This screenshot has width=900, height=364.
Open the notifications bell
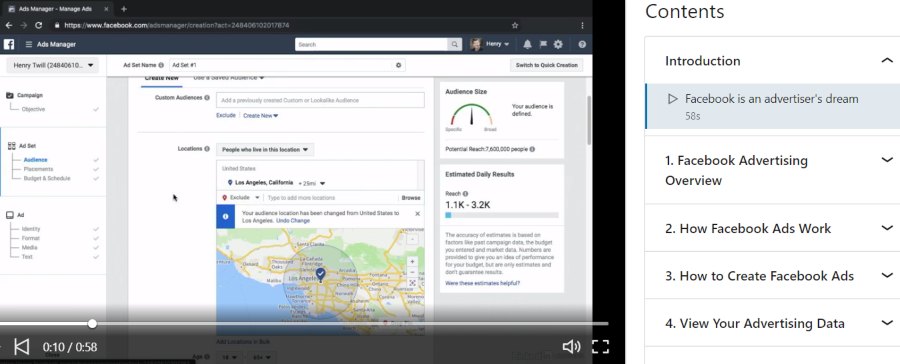[x=527, y=44]
